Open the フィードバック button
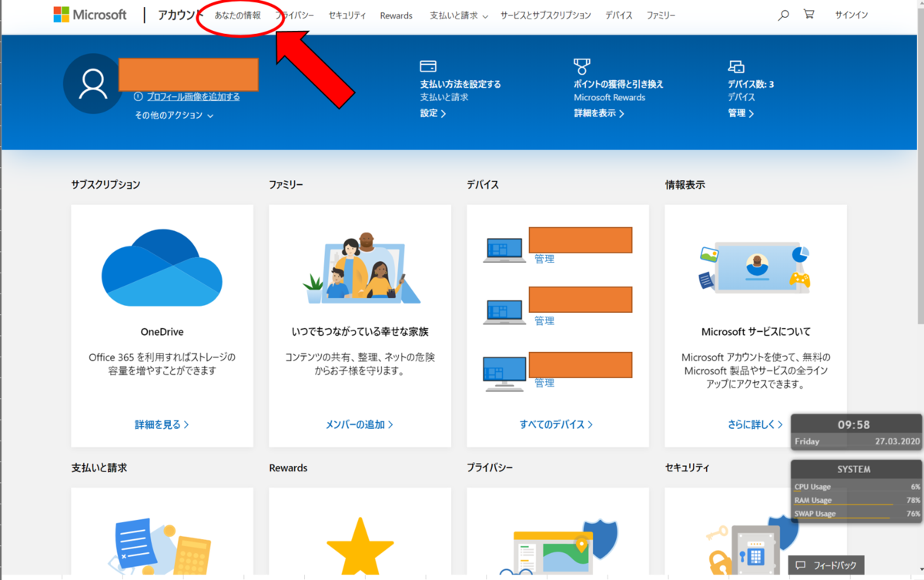924x580 pixels. click(826, 565)
